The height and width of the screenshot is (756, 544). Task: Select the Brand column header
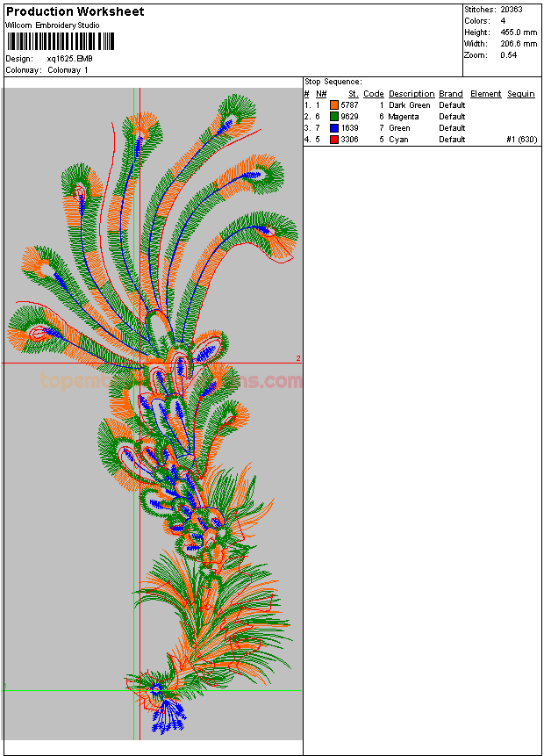tap(451, 94)
